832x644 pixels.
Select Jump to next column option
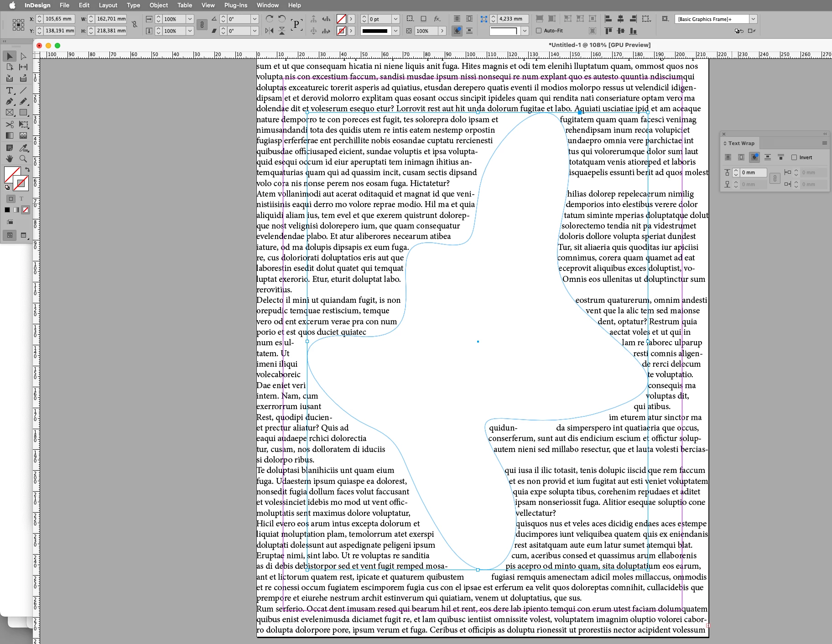pyautogui.click(x=781, y=157)
